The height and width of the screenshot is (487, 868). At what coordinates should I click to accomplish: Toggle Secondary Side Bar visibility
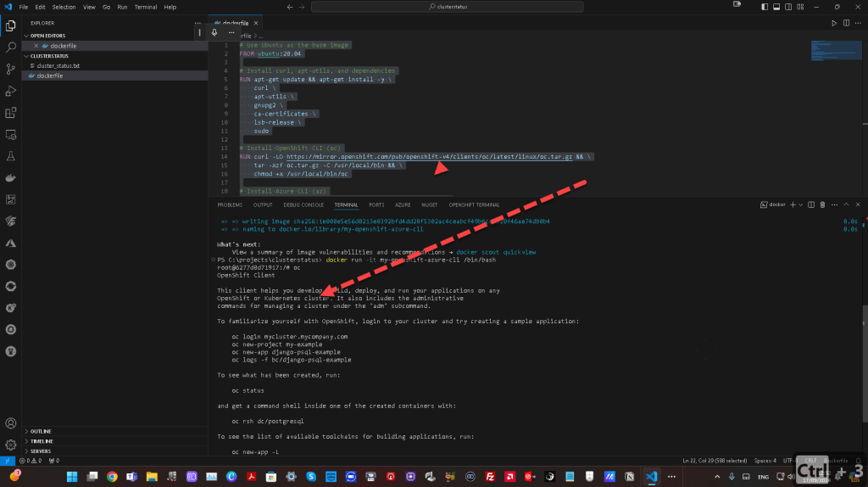[x=788, y=7]
